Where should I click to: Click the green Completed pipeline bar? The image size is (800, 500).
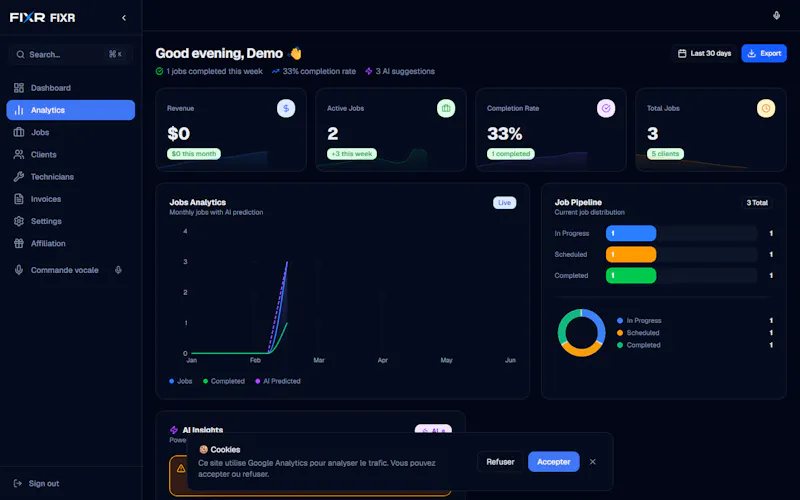(x=631, y=276)
